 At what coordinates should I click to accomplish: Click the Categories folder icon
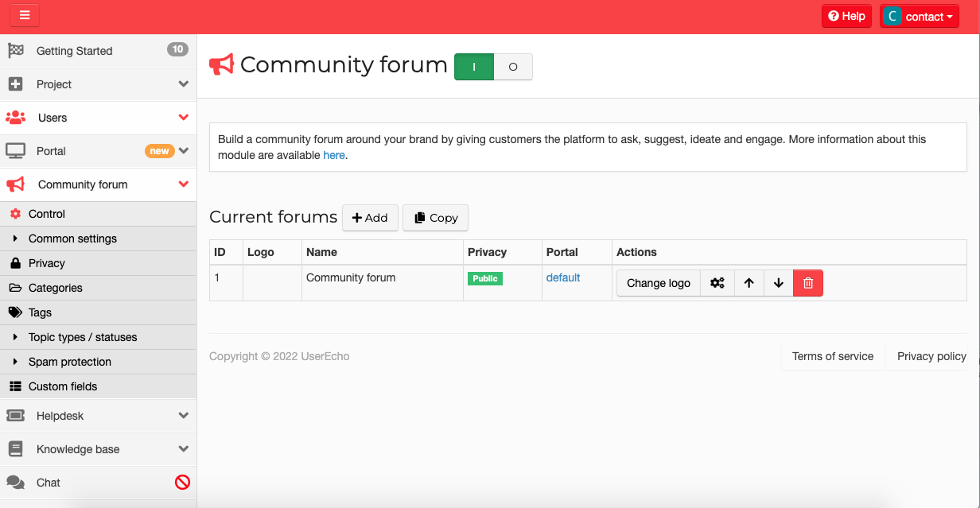pyautogui.click(x=15, y=288)
